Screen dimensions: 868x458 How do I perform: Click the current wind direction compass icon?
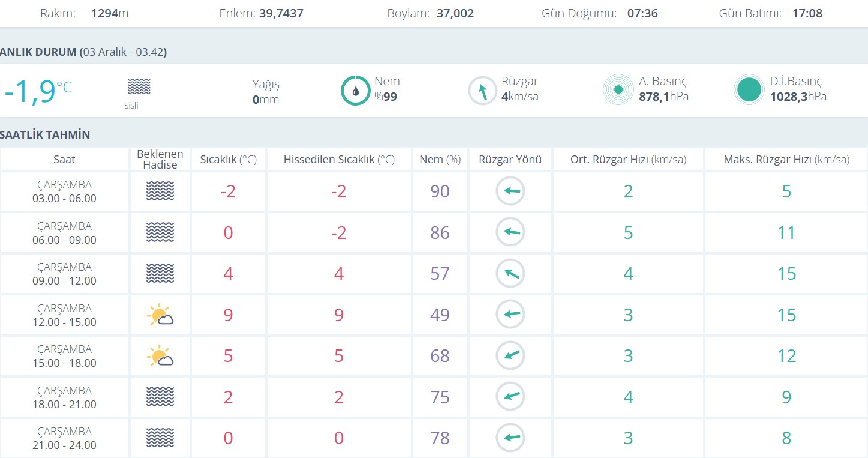coord(482,91)
